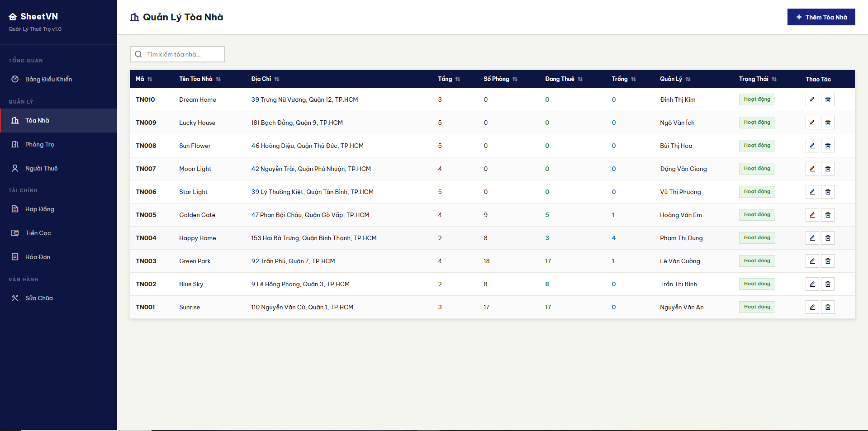
Task: Navigate to Sửa Chữa page
Action: click(x=39, y=298)
